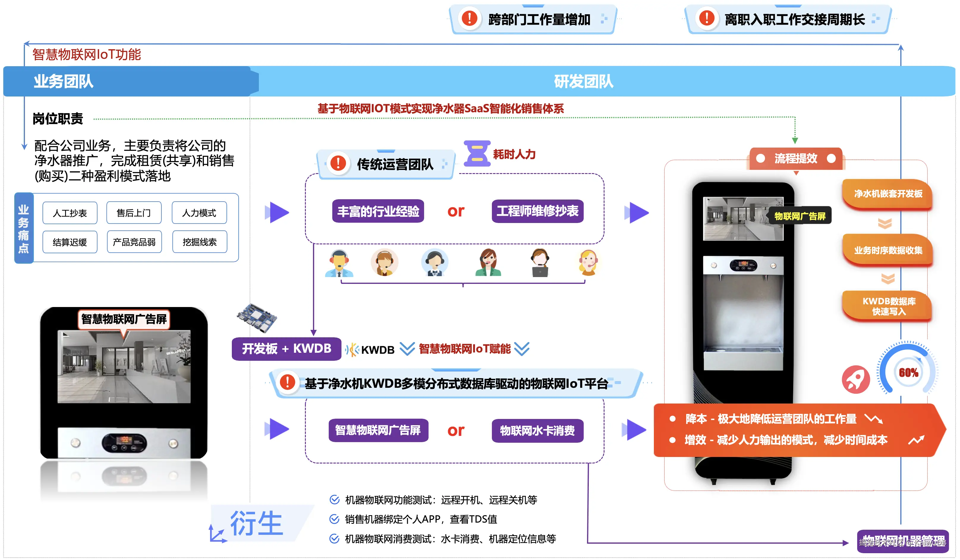Click the development board chip image
960x560 pixels.
[x=256, y=318]
